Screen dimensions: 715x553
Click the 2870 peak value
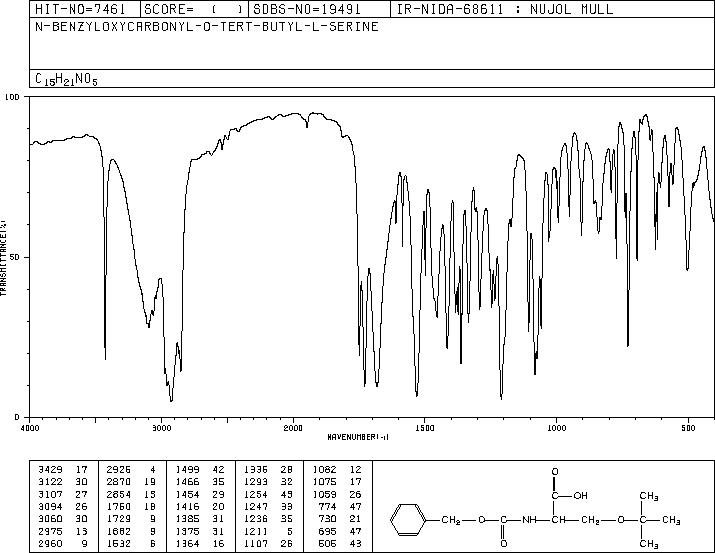119,481
